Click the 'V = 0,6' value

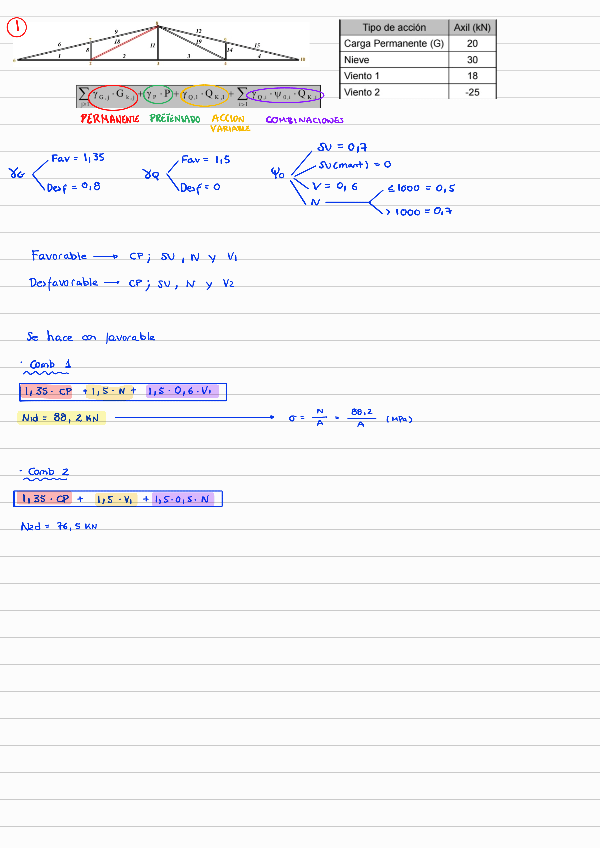pos(335,186)
